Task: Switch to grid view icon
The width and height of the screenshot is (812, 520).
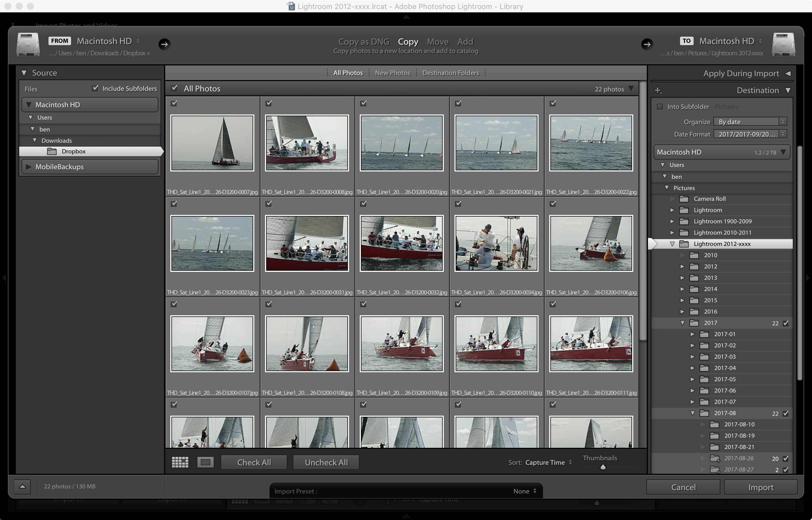Action: (x=180, y=462)
